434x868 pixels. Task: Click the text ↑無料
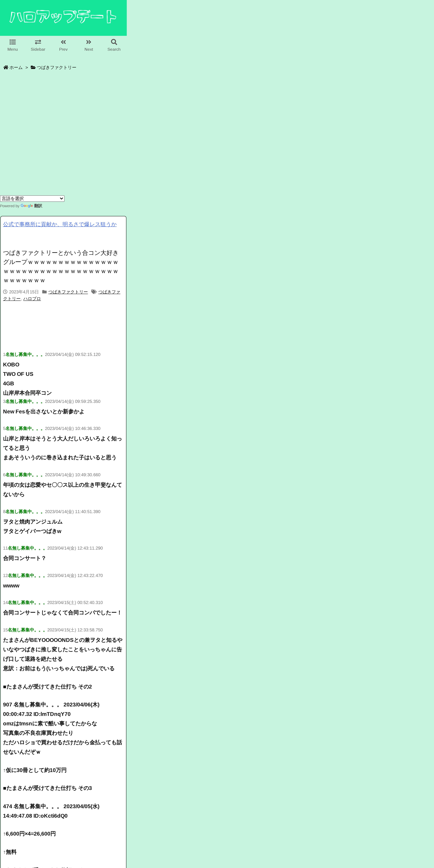click(10, 852)
